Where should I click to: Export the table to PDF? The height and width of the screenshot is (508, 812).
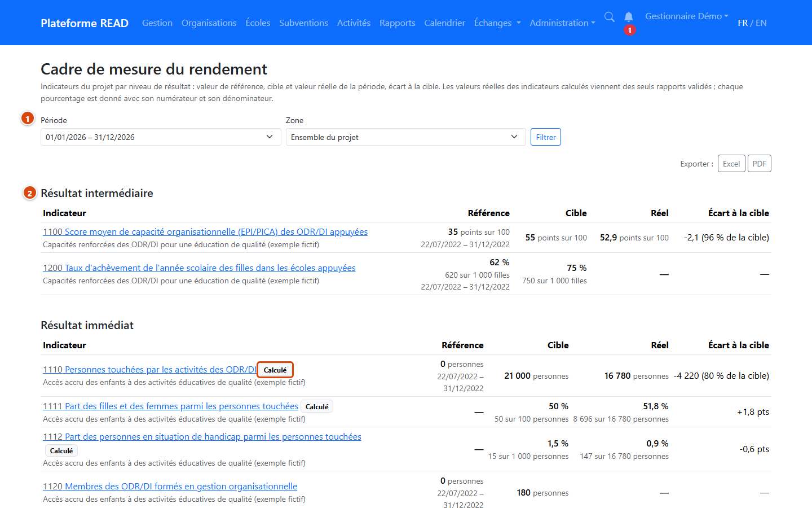pyautogui.click(x=760, y=164)
